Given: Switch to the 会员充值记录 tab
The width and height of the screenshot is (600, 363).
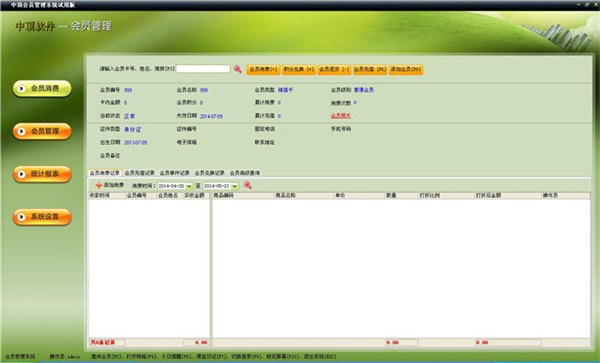Looking at the screenshot, I should (x=139, y=173).
